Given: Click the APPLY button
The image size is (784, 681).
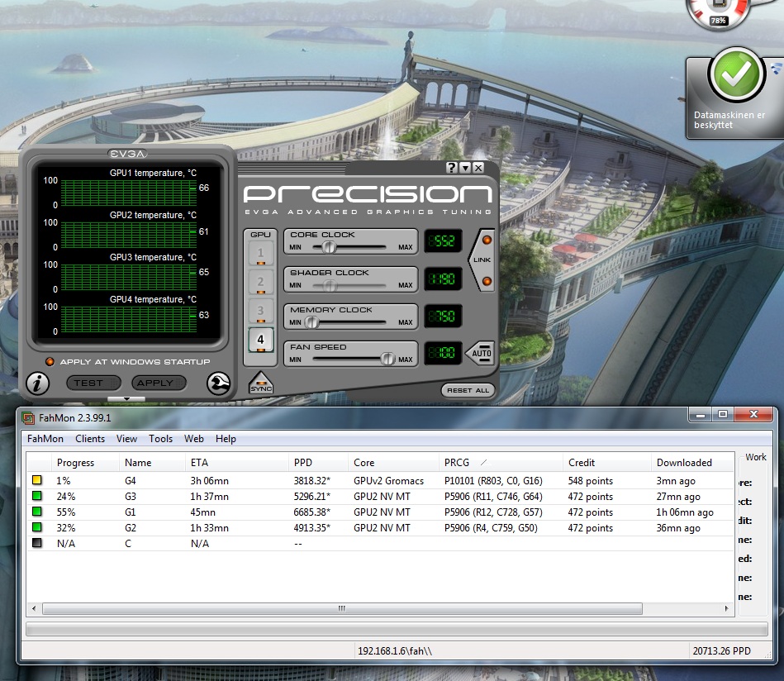Looking at the screenshot, I should pos(159,383).
